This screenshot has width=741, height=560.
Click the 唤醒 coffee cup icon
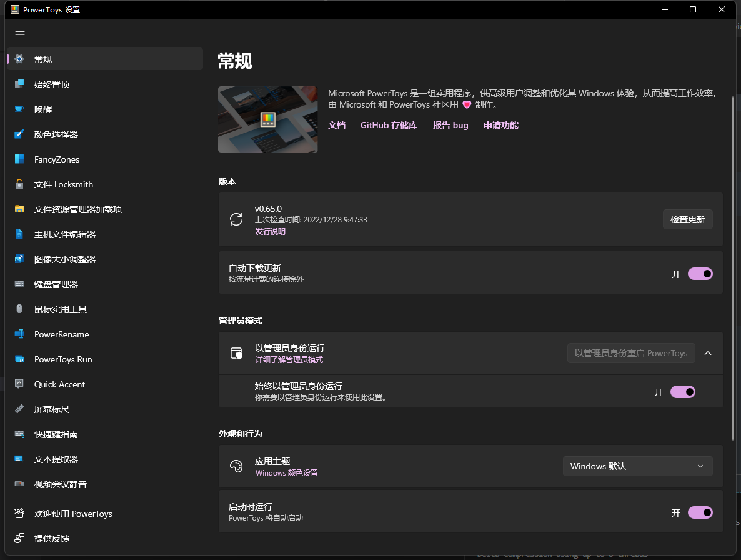[x=19, y=109]
